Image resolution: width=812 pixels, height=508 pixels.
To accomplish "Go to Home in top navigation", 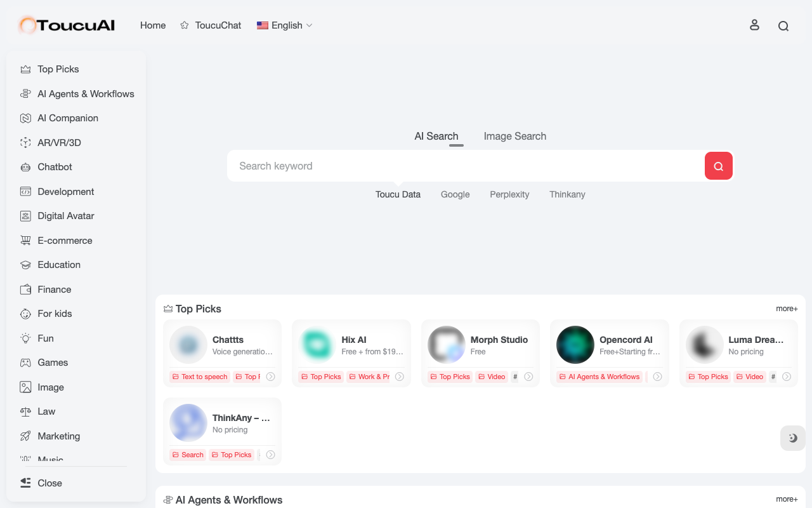I will [153, 25].
